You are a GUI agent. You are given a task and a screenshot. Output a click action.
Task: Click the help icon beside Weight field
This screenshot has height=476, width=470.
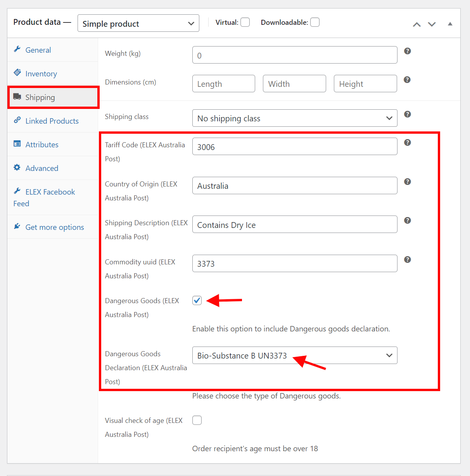(407, 51)
